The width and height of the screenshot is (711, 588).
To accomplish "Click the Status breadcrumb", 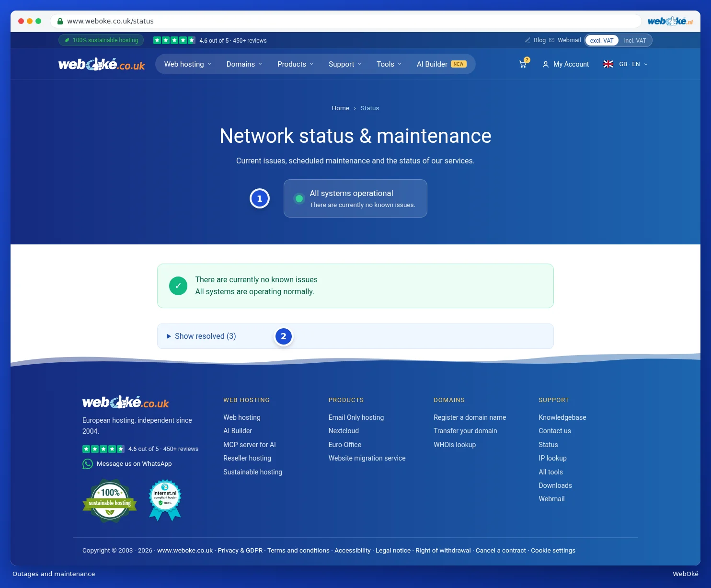I will click(x=370, y=108).
